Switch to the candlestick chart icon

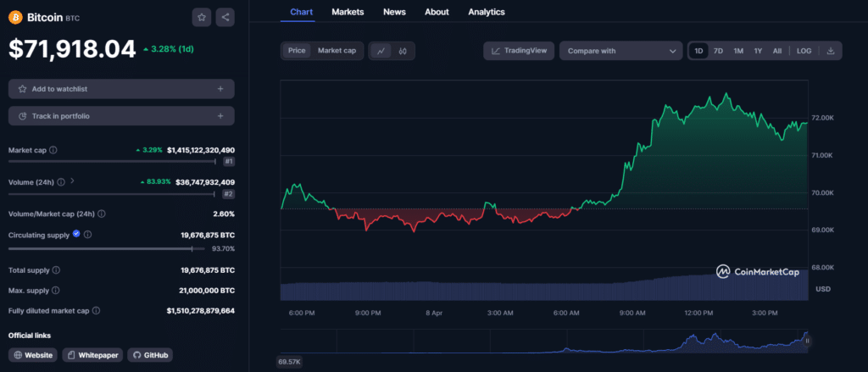click(403, 51)
